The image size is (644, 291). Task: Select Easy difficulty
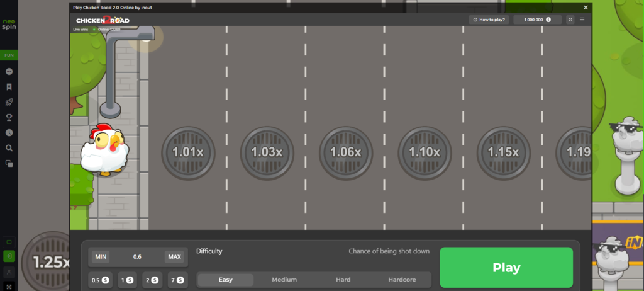(x=226, y=280)
